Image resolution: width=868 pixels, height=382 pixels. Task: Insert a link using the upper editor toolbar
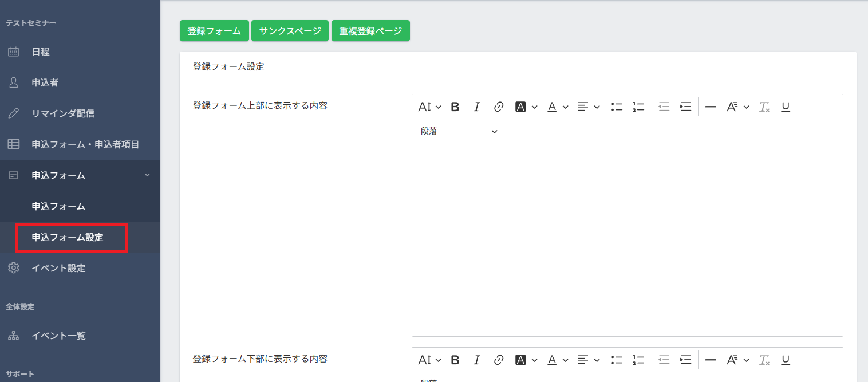498,107
